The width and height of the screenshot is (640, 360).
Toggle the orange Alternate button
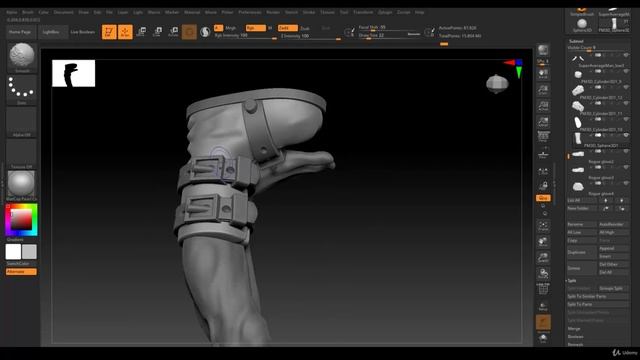[x=21, y=272]
